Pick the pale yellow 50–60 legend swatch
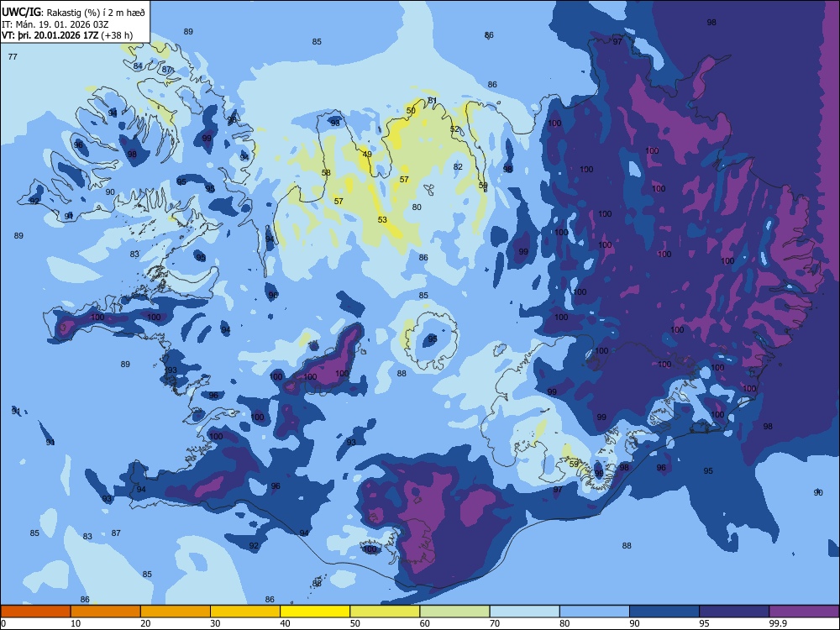840x630 pixels. tap(385, 612)
